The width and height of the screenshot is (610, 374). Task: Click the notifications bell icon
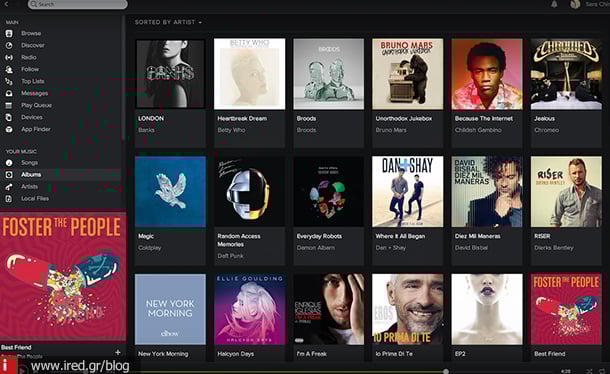554,4
